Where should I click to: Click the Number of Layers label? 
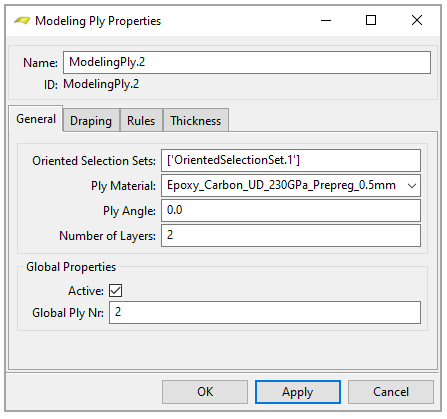(107, 236)
